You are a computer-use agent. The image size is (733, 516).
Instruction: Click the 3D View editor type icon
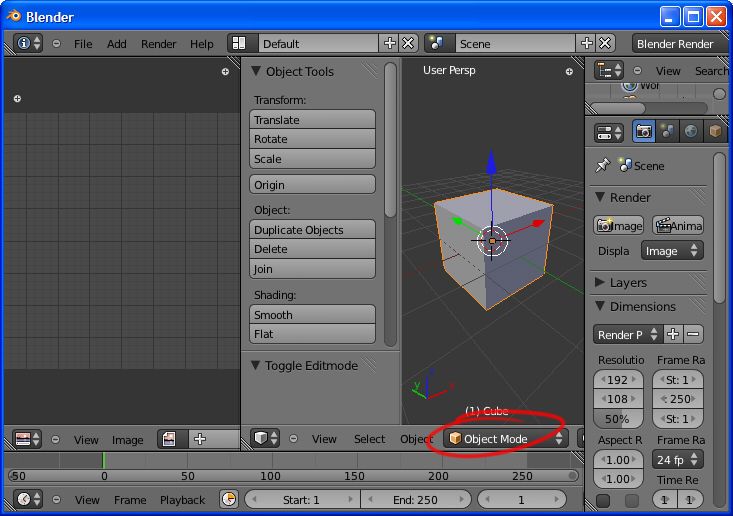[x=265, y=438]
